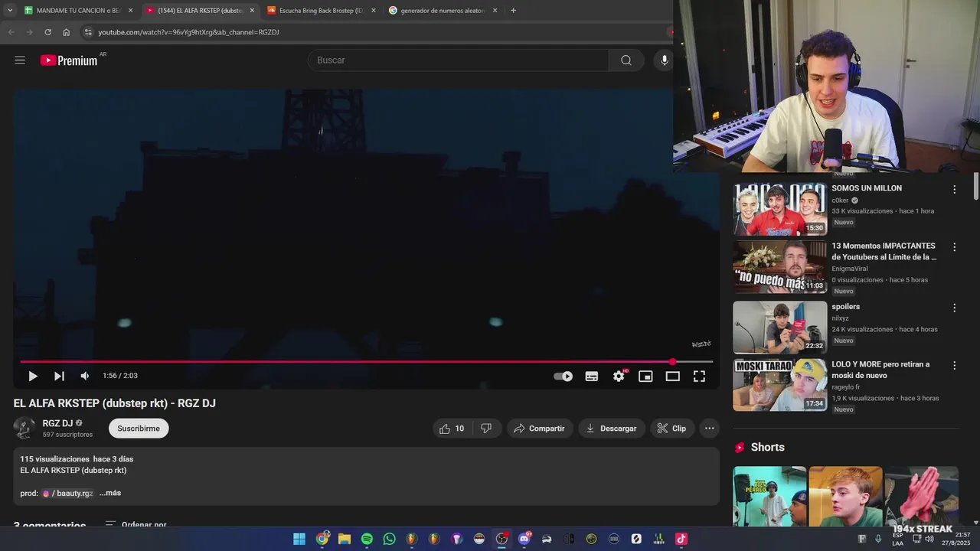Toggle autoplay switch in player

click(563, 377)
